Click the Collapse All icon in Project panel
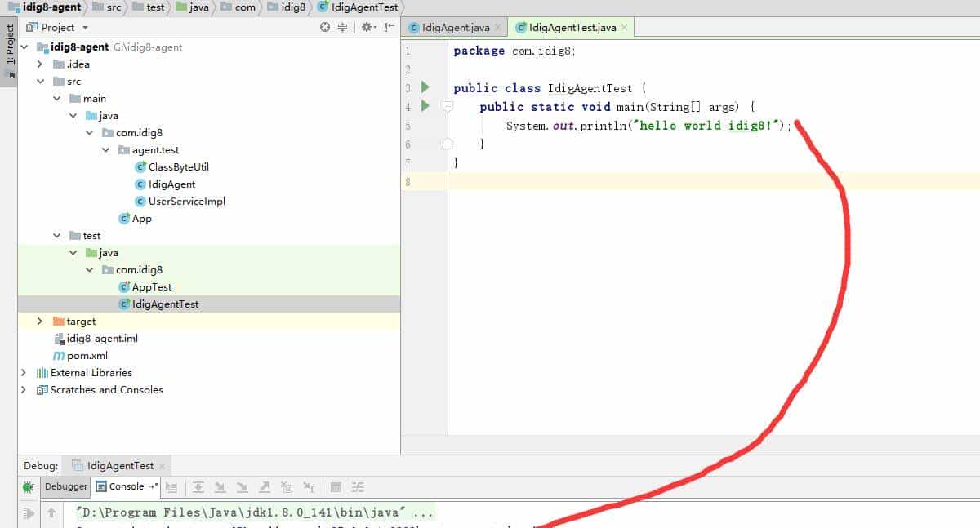 coord(343,27)
